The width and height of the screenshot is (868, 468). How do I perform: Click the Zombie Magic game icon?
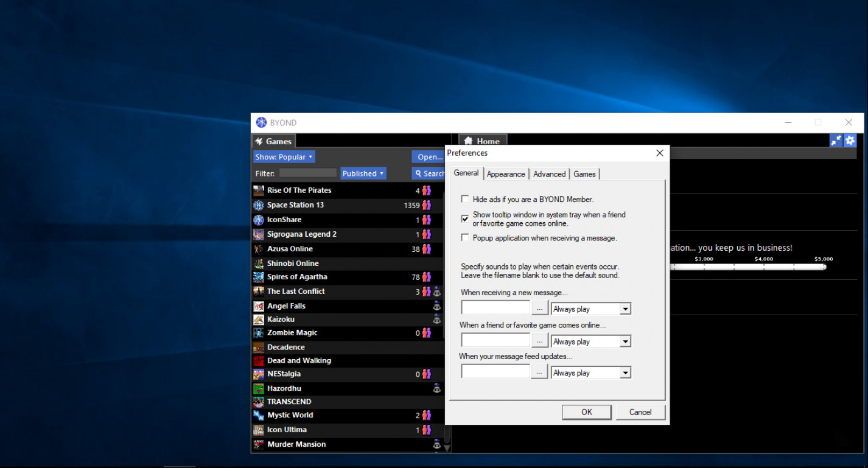[x=259, y=333]
